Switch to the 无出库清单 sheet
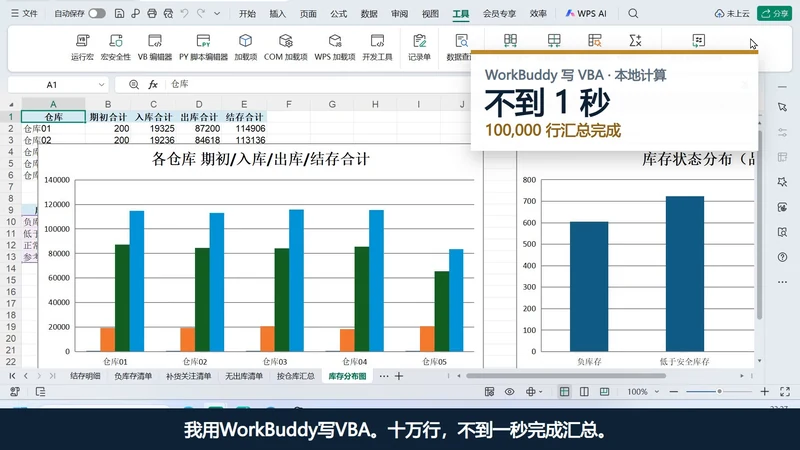The width and height of the screenshot is (800, 450). coord(244,376)
